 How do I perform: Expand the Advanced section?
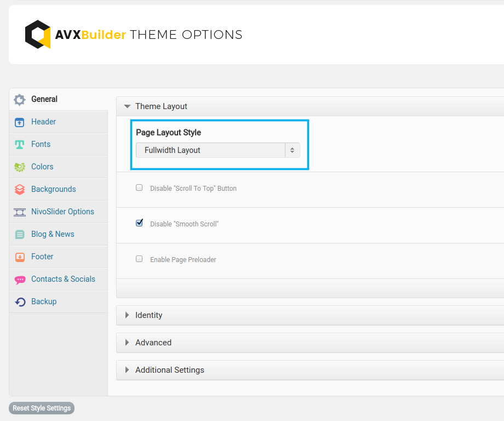(153, 343)
